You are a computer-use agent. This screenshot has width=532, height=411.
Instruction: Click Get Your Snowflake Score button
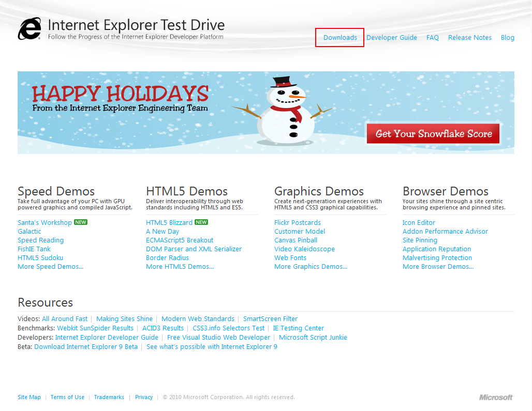point(433,133)
